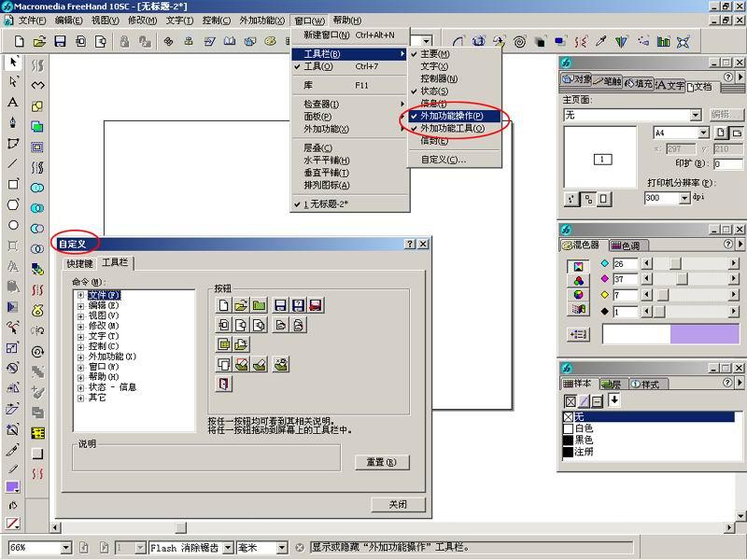Screen dimensions: 747x560
Task: Click the Open file toolbar icon
Action: [x=39, y=41]
